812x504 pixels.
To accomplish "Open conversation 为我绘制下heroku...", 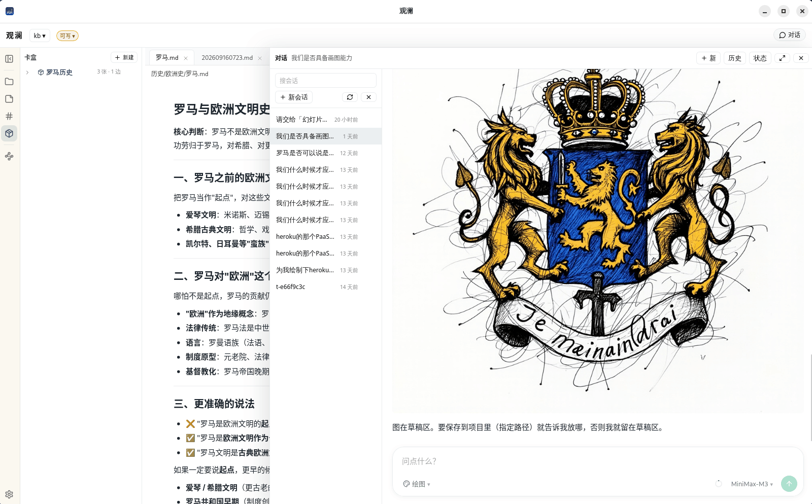I will pyautogui.click(x=326, y=270).
